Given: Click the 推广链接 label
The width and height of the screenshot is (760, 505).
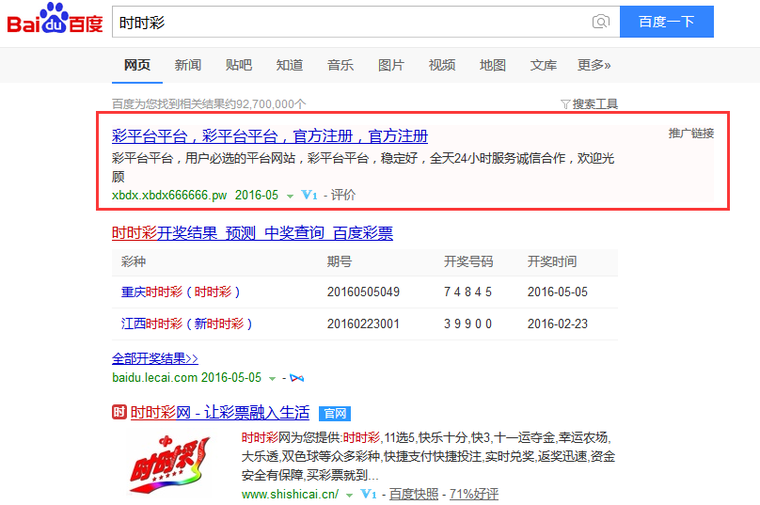Looking at the screenshot, I should pos(691,133).
